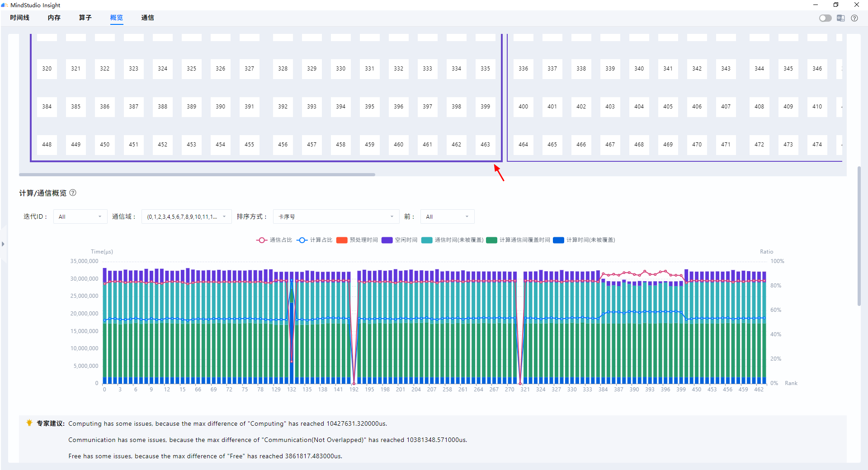
Task: Select rank cell 335
Action: point(486,69)
